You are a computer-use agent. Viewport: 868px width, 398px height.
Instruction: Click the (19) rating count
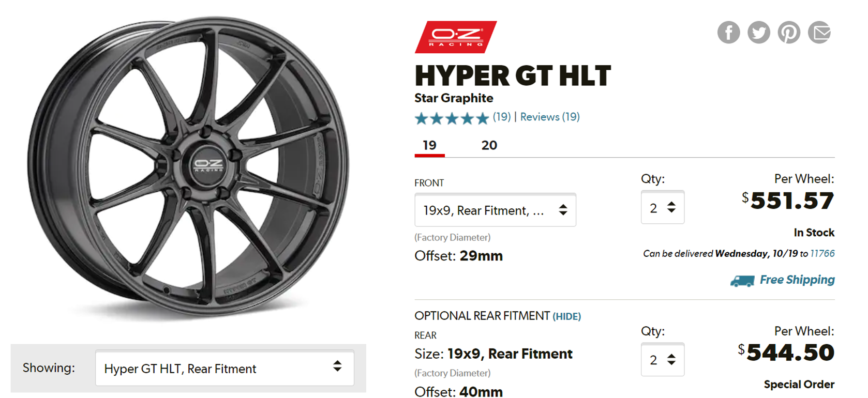(501, 117)
